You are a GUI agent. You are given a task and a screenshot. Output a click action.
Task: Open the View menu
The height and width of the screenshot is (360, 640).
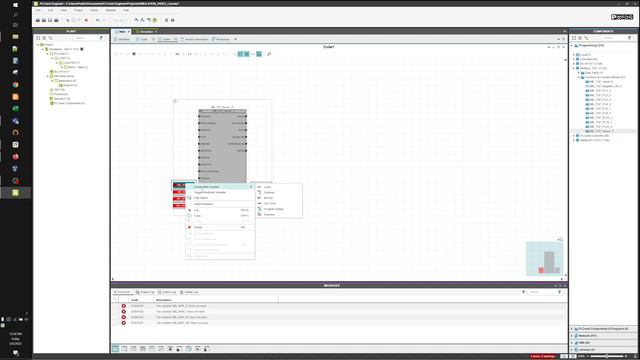pos(64,10)
